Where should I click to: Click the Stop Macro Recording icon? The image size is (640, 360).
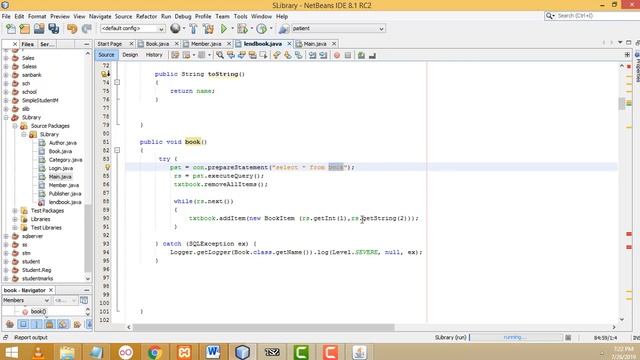coord(348,55)
